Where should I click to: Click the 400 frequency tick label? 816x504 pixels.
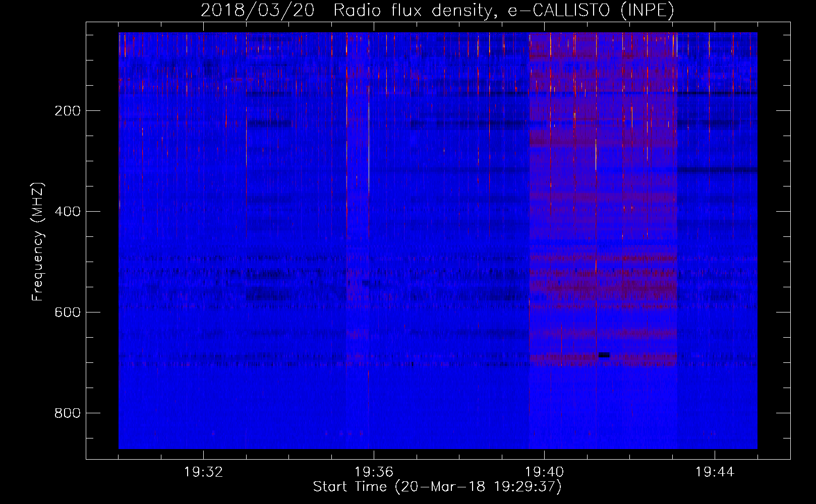tap(68, 212)
